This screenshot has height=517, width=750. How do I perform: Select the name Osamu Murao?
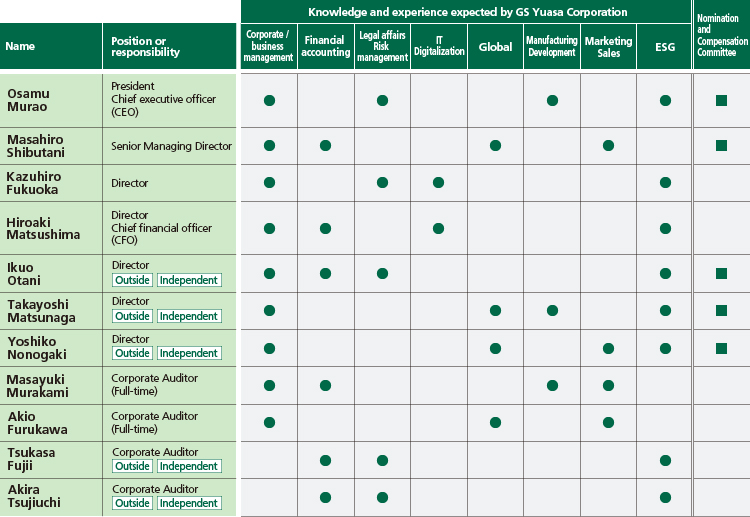pos(28,100)
